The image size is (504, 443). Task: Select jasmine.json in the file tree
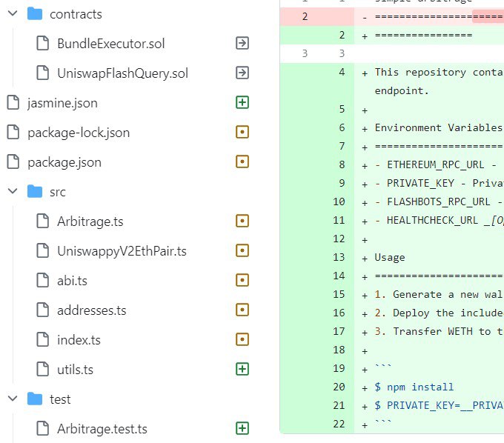point(62,104)
